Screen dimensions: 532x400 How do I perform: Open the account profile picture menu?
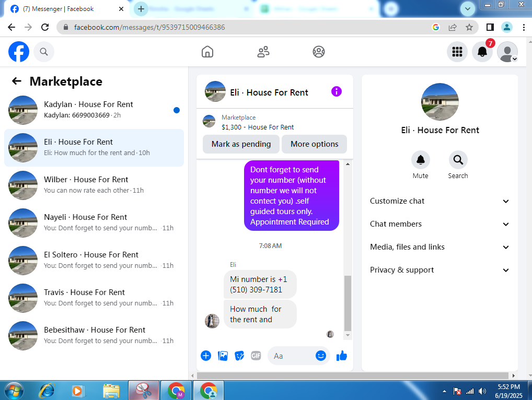click(x=507, y=52)
